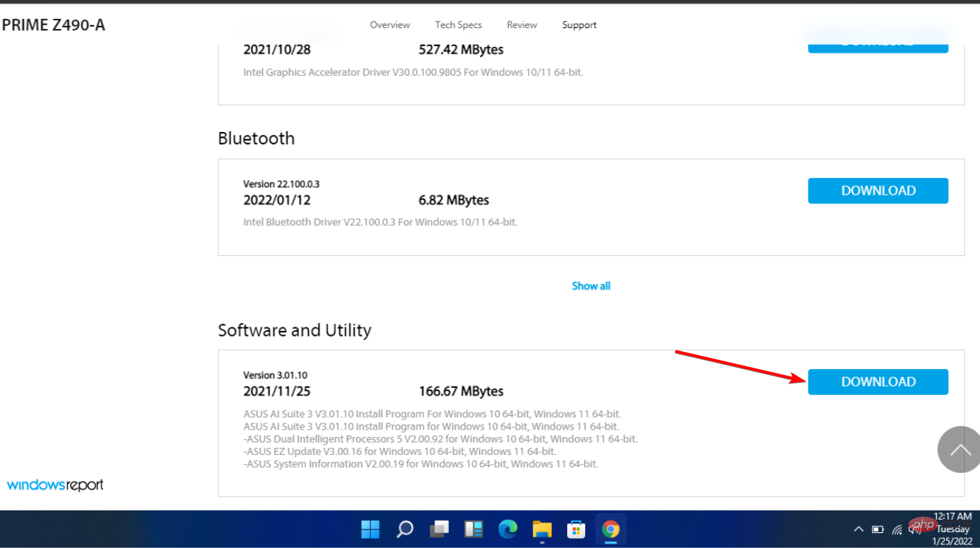Image resolution: width=980 pixels, height=548 pixels.
Task: Open File Explorer from taskbar
Action: pos(542,530)
